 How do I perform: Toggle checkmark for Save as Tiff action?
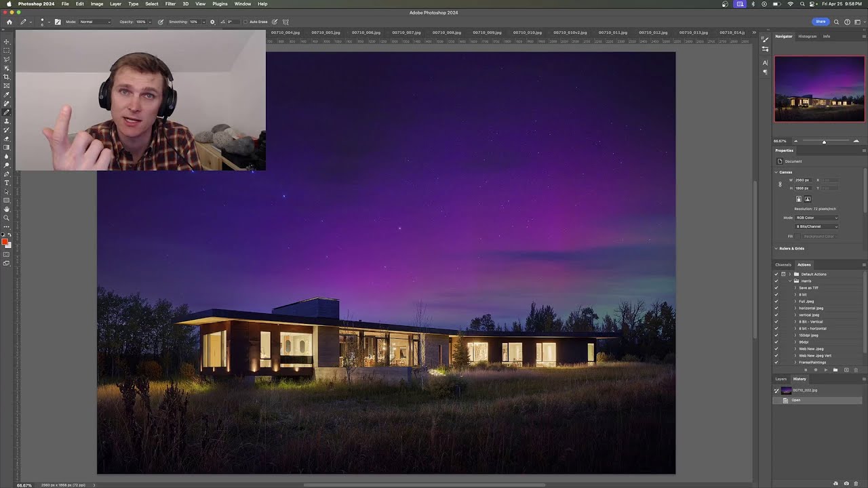(776, 287)
